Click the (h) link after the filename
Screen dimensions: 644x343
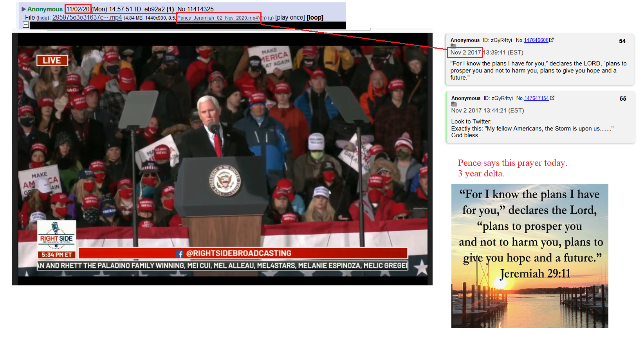(264, 18)
